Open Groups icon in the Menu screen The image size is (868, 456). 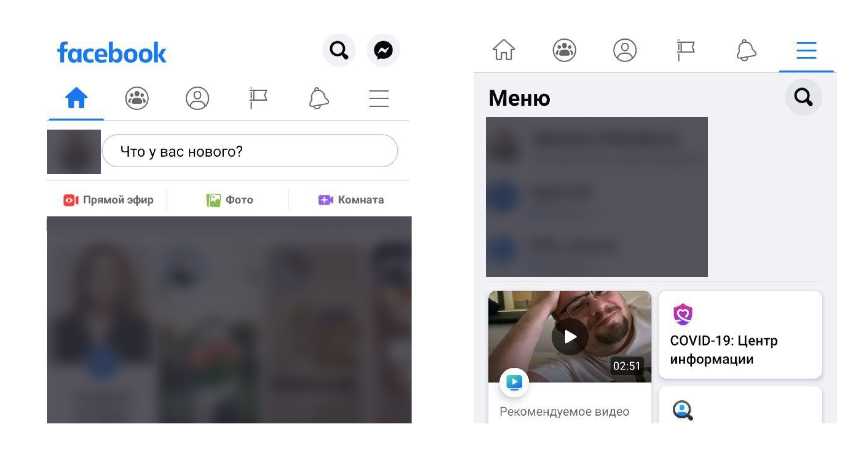coord(564,50)
